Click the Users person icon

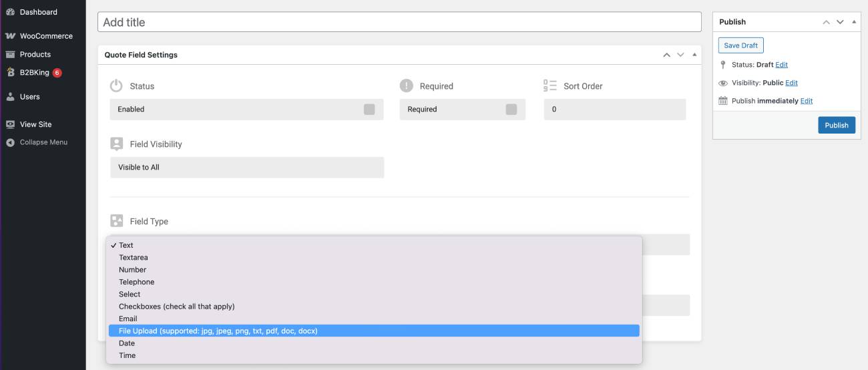[x=10, y=97]
